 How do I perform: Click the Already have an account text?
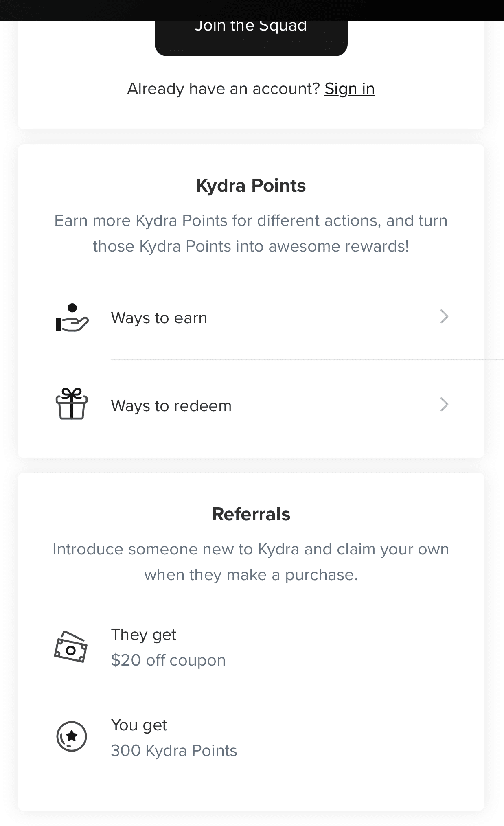224,89
